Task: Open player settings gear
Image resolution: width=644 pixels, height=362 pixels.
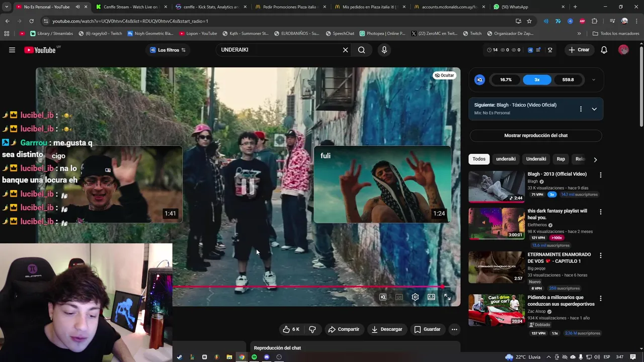Action: 415,297
